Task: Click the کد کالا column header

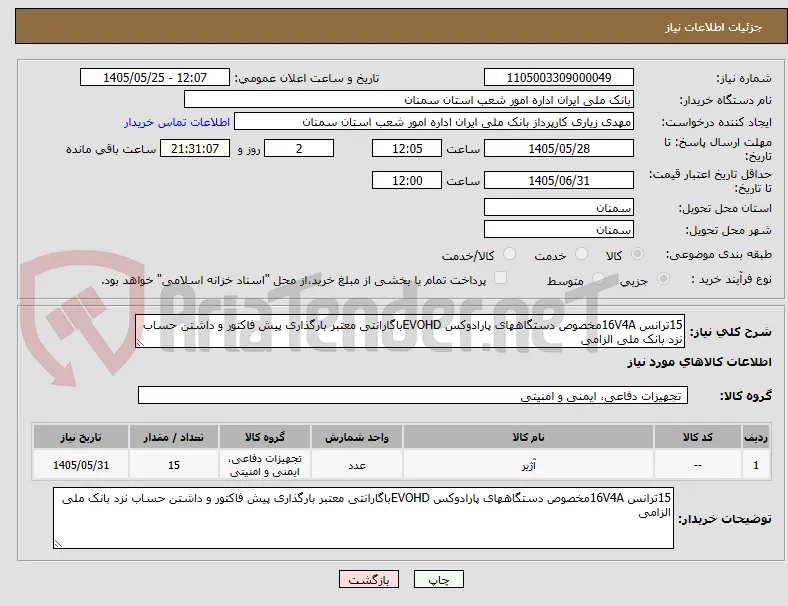Action: [698, 437]
